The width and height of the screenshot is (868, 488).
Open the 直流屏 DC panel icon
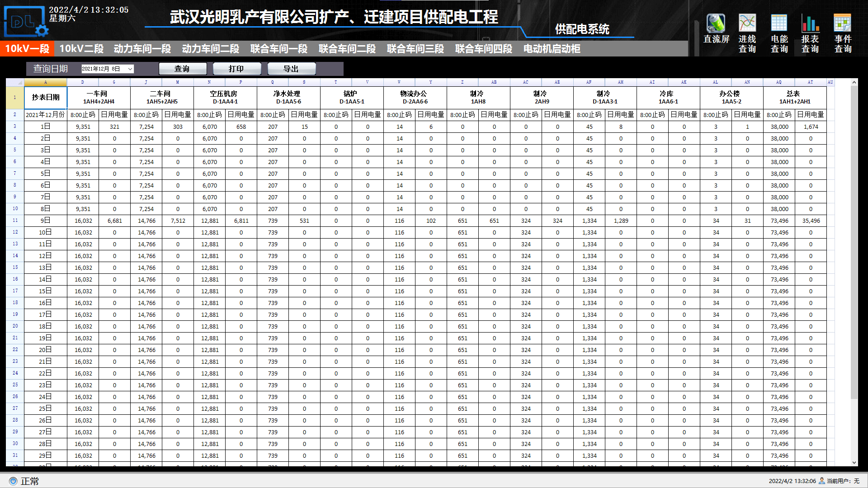coord(716,23)
